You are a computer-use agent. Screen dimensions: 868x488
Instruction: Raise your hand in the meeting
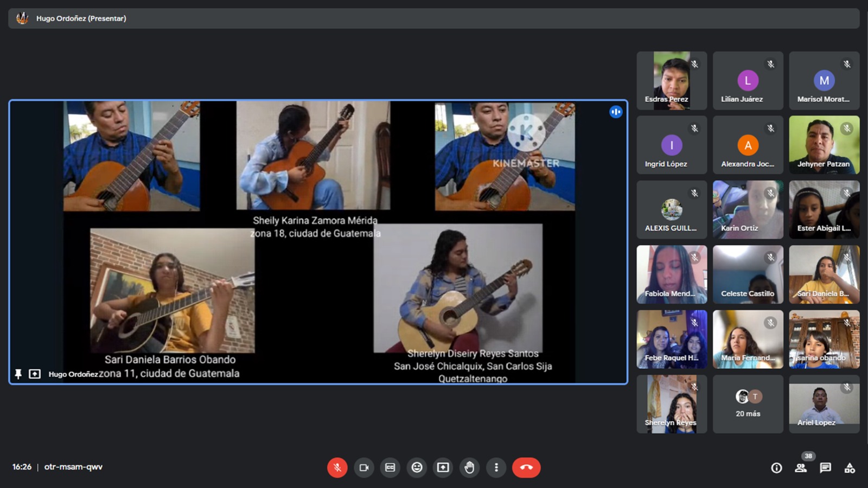pos(469,467)
